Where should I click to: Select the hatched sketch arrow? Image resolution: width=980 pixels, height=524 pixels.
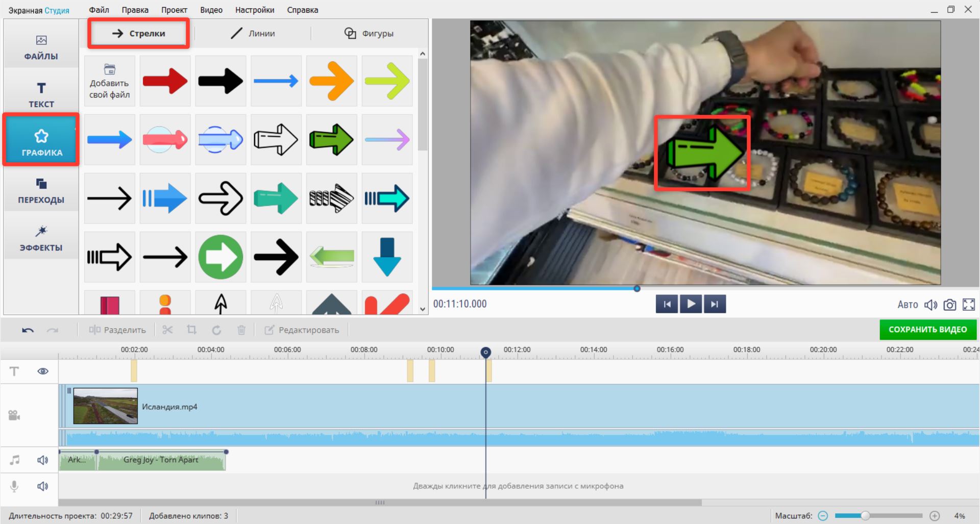[332, 198]
